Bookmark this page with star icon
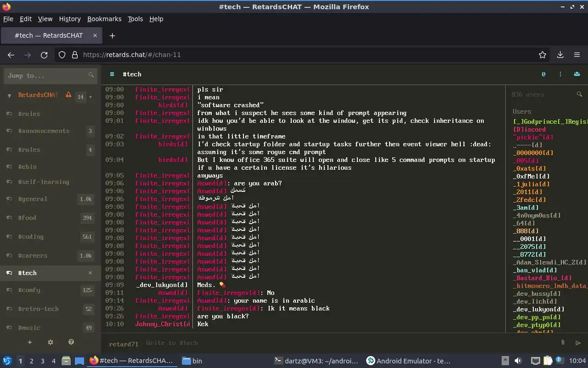The height and width of the screenshot is (368, 588). tap(543, 55)
